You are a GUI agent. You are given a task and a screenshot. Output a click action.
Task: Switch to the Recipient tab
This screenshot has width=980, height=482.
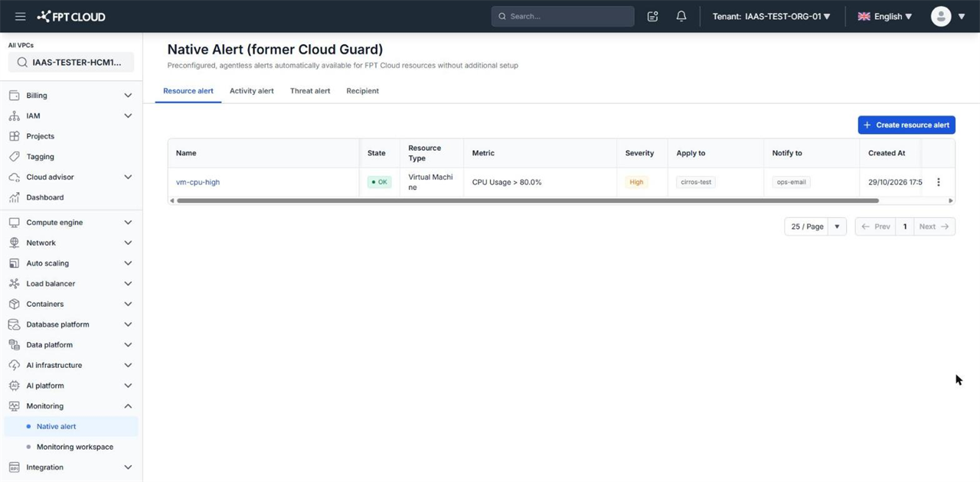coord(363,91)
